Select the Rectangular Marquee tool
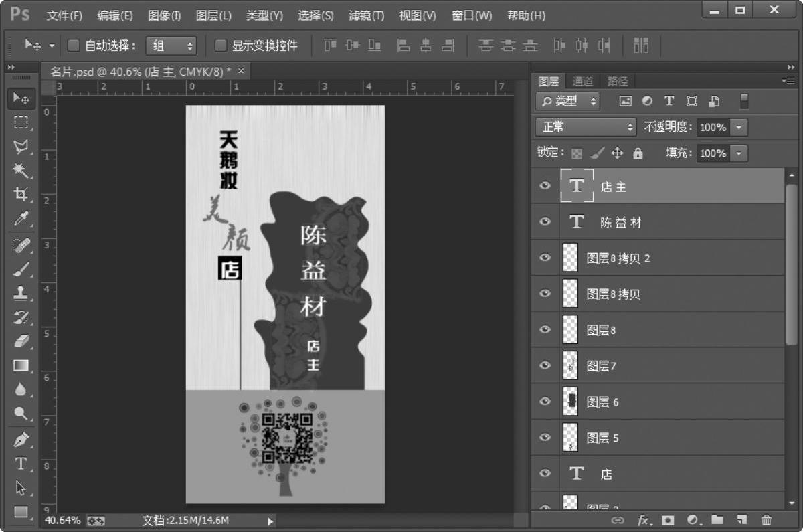803x532 pixels. point(21,123)
